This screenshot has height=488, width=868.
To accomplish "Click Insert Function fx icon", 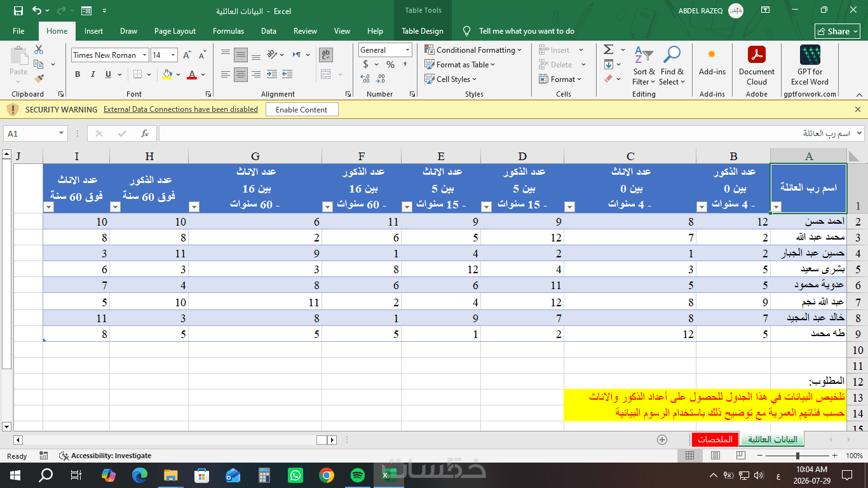I will point(145,133).
